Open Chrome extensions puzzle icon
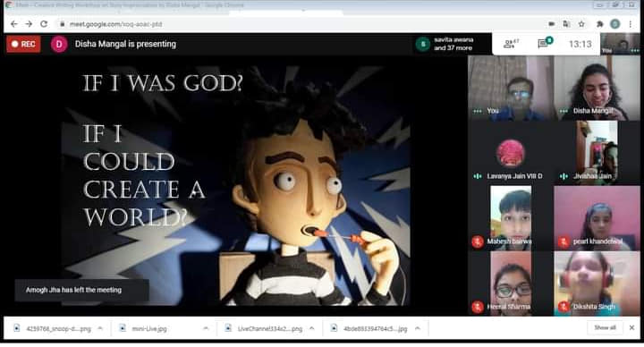The image size is (644, 347). pyautogui.click(x=599, y=24)
